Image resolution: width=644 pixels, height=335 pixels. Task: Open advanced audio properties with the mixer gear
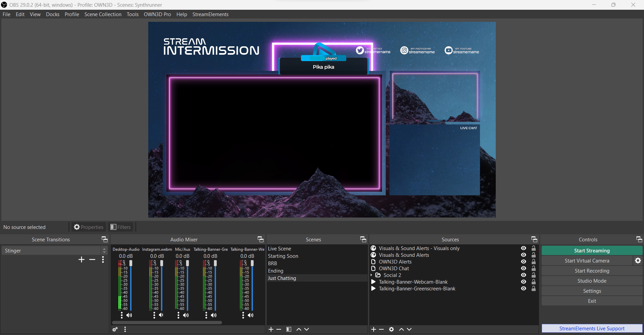pyautogui.click(x=115, y=329)
